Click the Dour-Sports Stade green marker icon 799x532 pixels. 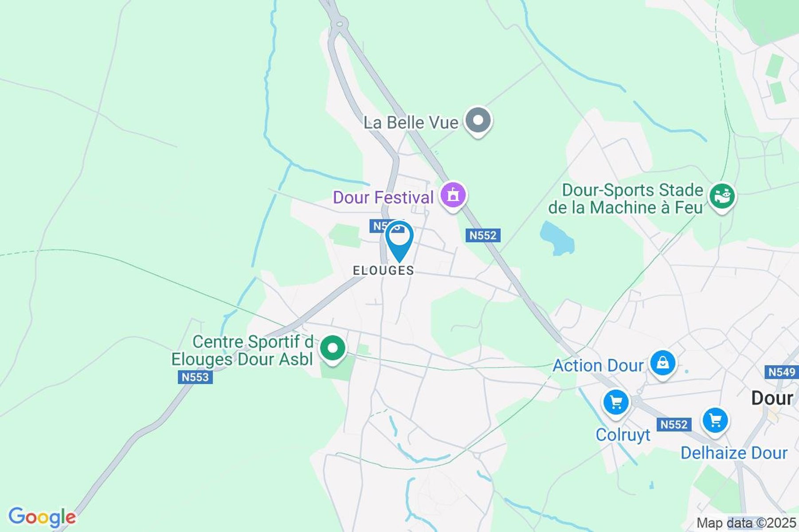click(x=722, y=197)
